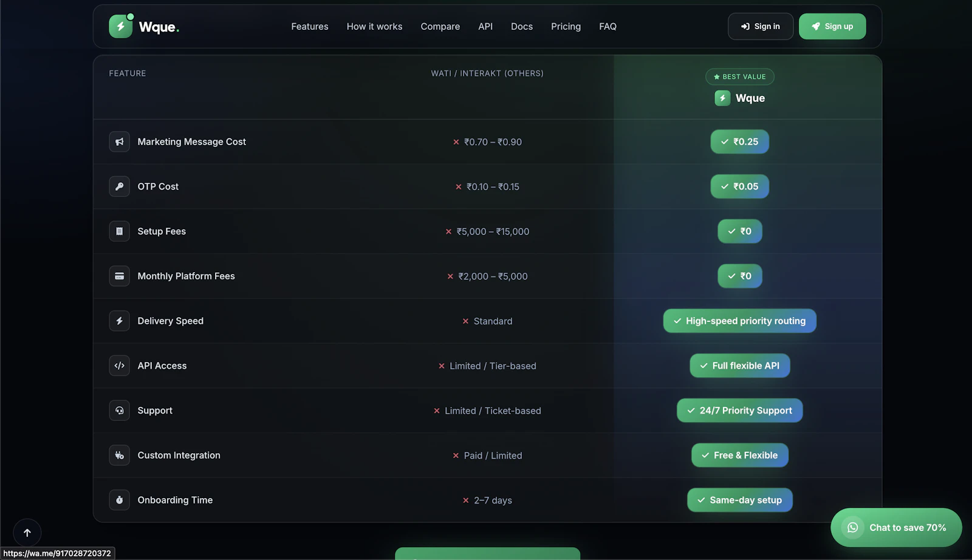Click the checkmark in ₹0.25 badge

tap(725, 142)
